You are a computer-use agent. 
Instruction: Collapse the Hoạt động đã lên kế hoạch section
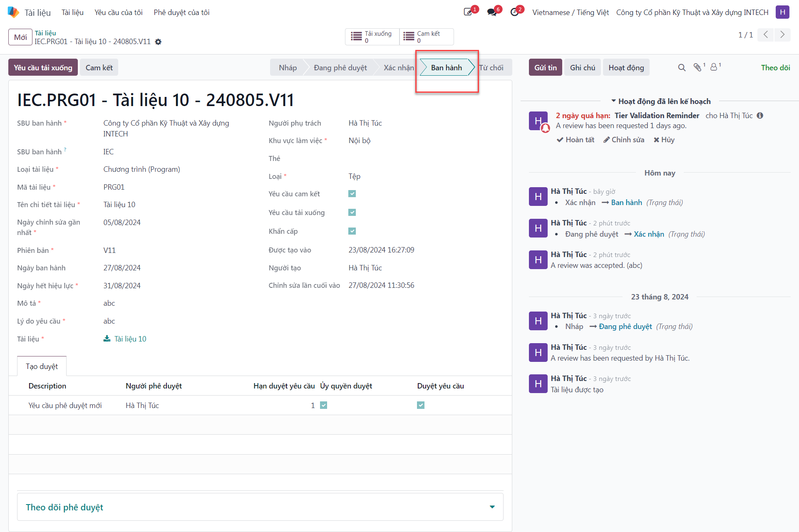point(661,101)
